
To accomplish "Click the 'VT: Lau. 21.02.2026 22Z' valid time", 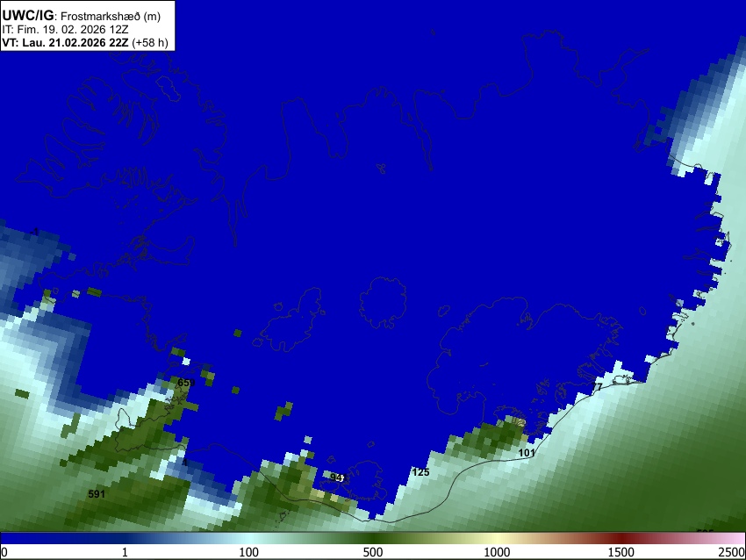I will 65,42.
